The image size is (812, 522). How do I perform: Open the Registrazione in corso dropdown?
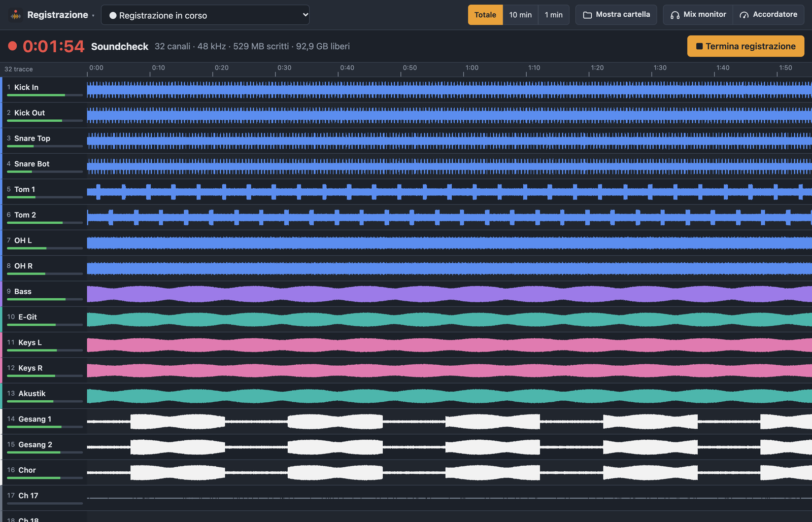pos(205,15)
